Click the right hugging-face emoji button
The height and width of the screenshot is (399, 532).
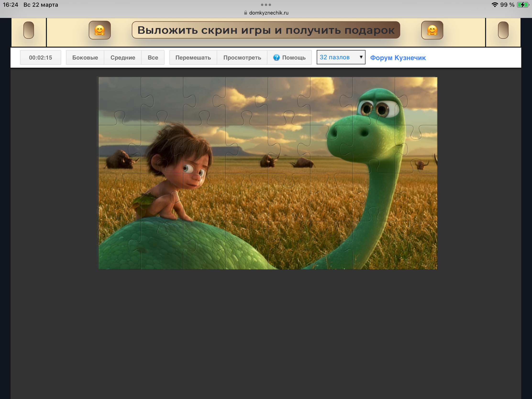432,30
